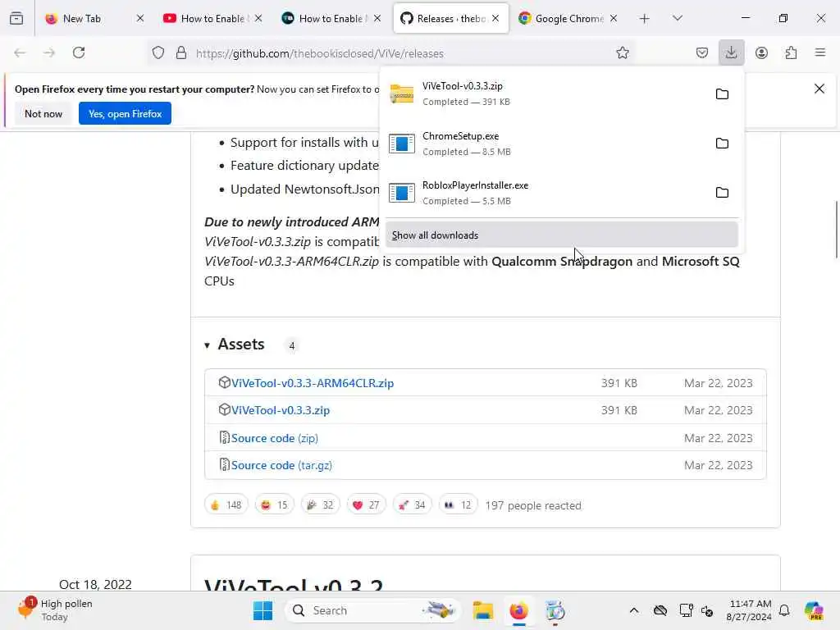Download Source code (zip)
Screen dimensions: 840x630
coord(274,438)
